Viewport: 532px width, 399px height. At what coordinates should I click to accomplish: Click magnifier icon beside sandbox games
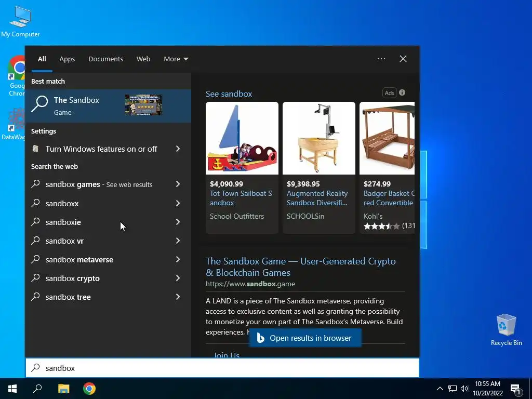point(35,184)
